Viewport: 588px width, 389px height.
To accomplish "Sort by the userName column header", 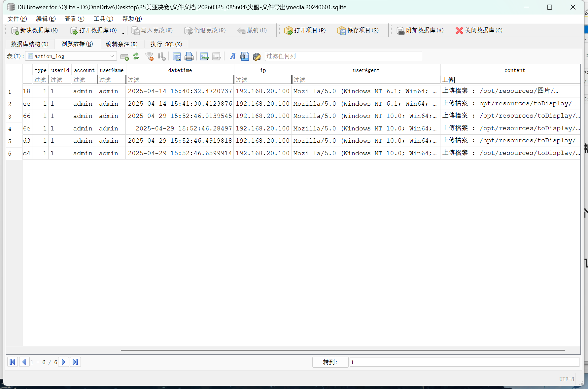I will (111, 70).
